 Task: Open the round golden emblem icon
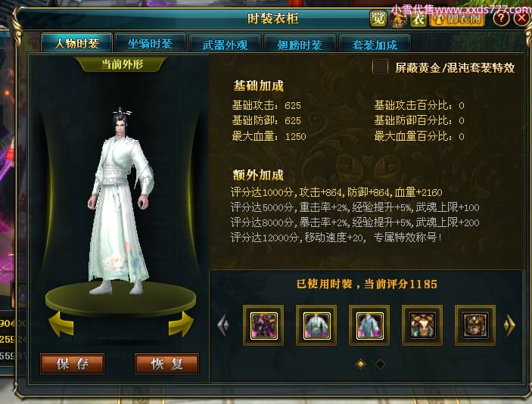pyautogui.click(x=398, y=19)
